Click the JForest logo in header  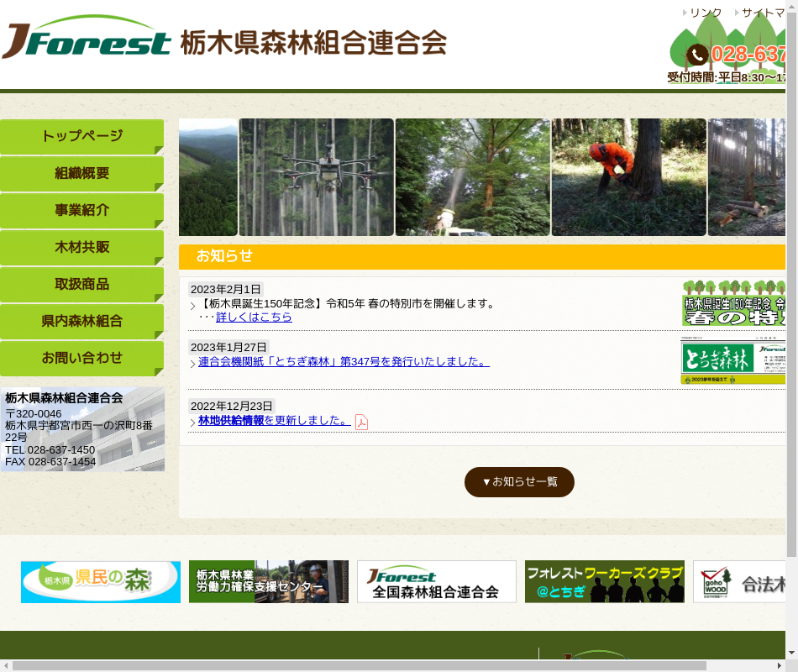click(x=87, y=39)
